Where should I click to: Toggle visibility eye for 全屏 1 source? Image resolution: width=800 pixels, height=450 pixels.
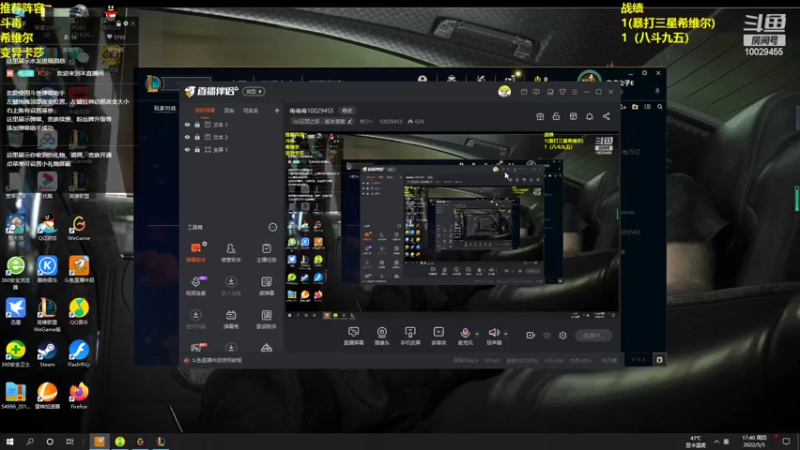[187, 149]
